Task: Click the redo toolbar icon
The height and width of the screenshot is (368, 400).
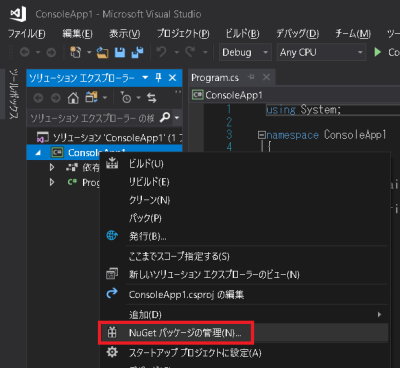Action: tap(190, 52)
